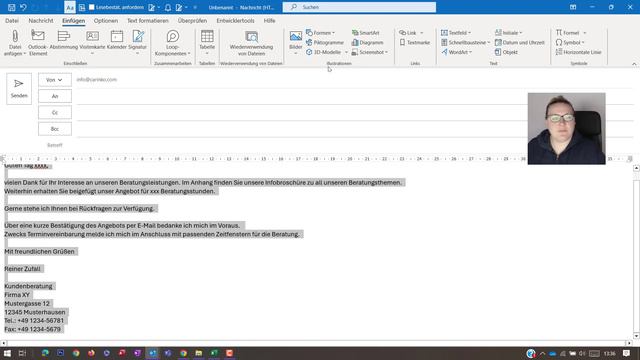The image size is (640, 360).
Task: Switch to the Überprüfen tab
Action: click(x=192, y=20)
